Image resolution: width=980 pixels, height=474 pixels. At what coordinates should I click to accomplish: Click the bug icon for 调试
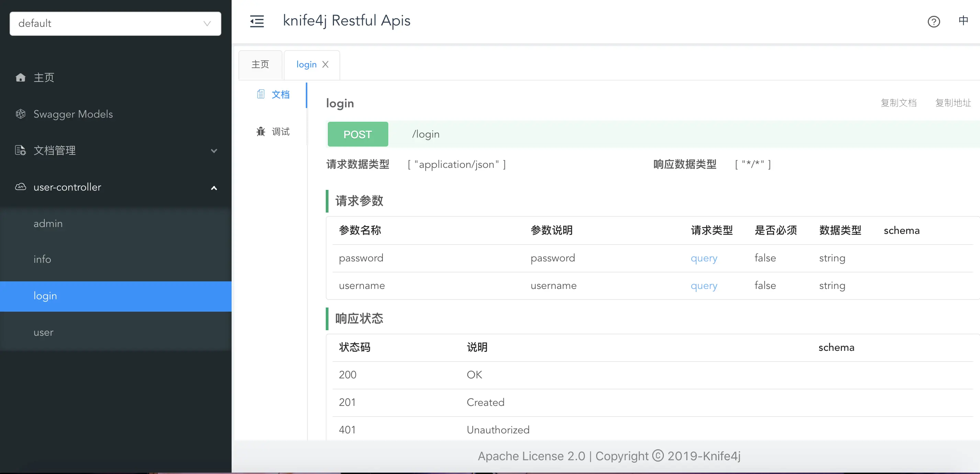pos(260,132)
